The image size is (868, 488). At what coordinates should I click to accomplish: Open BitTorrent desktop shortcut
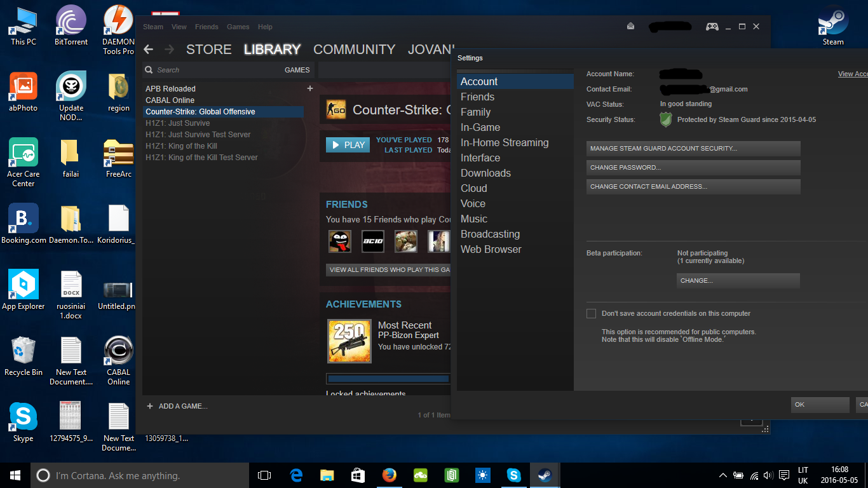point(71,26)
